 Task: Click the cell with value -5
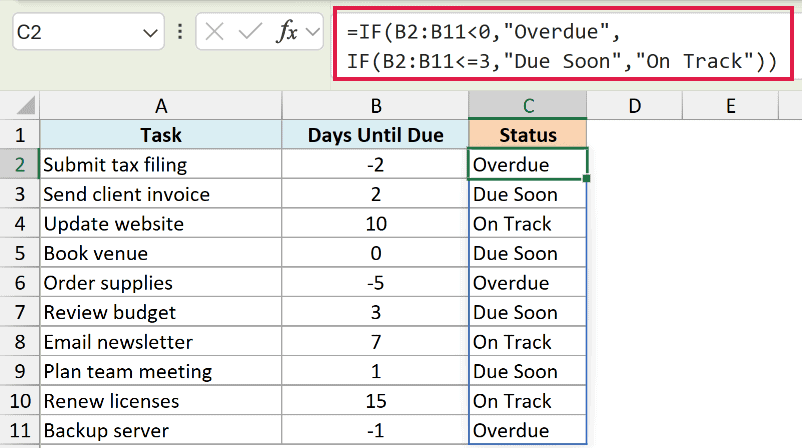pyautogui.click(x=375, y=283)
